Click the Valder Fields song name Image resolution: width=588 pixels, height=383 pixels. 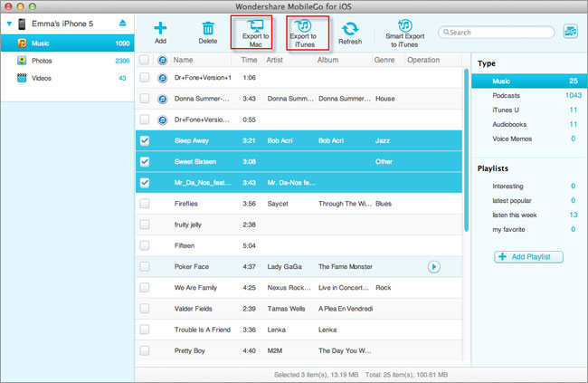pos(193,309)
